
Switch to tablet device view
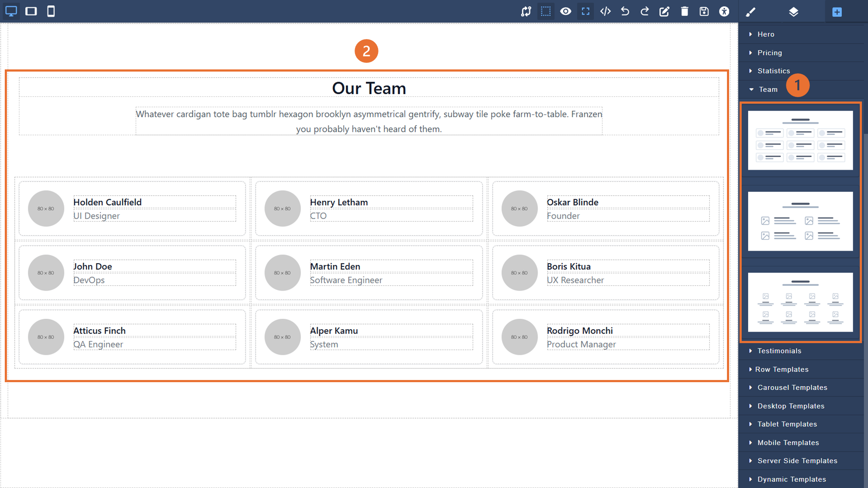click(x=31, y=11)
